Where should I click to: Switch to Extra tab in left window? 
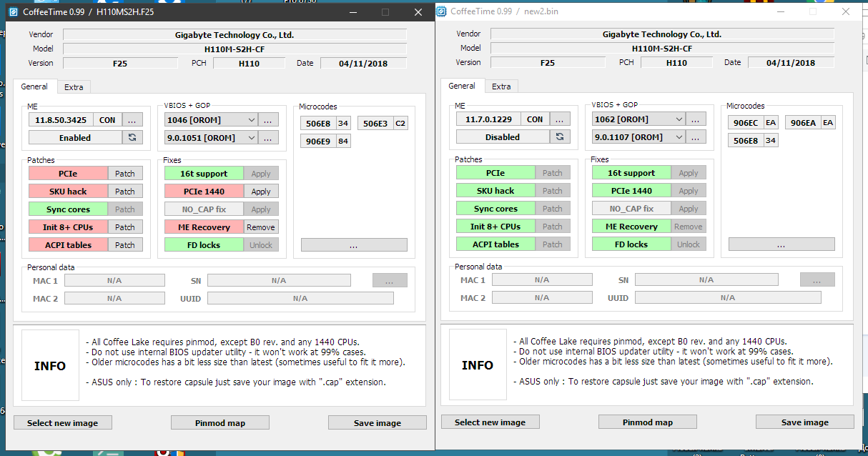[74, 87]
